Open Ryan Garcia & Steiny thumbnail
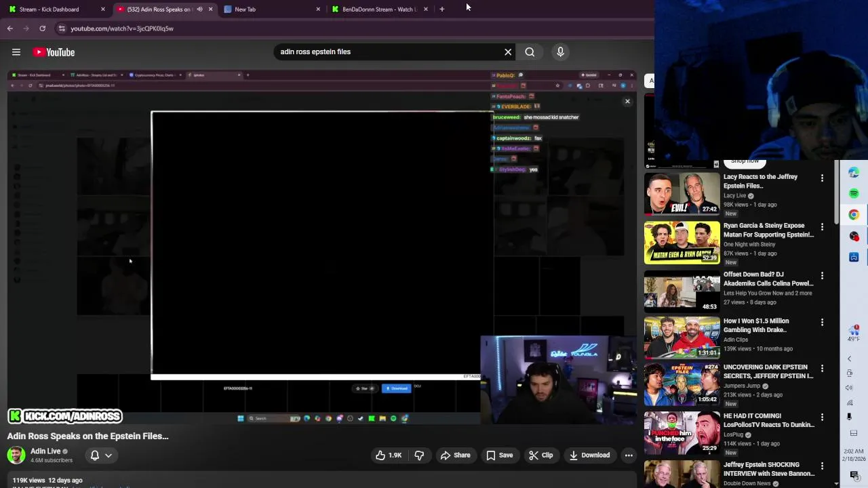This screenshot has width=868, height=488. tap(682, 243)
